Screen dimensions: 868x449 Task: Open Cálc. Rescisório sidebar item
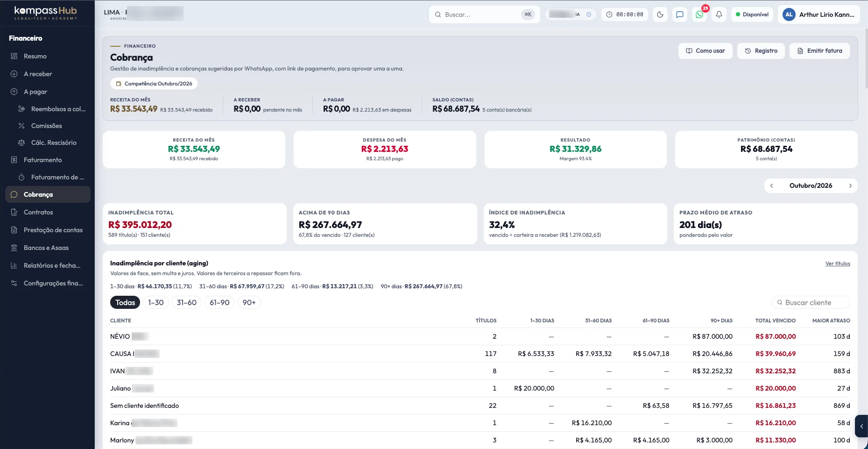[x=51, y=143]
